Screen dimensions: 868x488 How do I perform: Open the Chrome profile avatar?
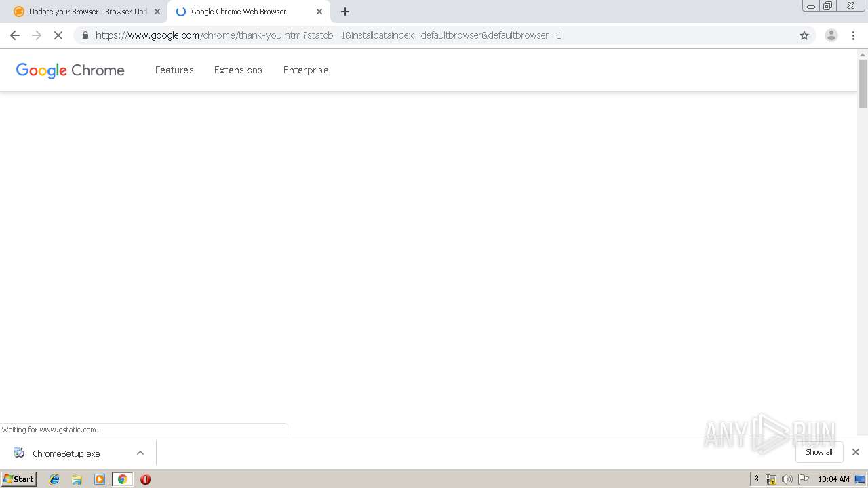point(831,35)
